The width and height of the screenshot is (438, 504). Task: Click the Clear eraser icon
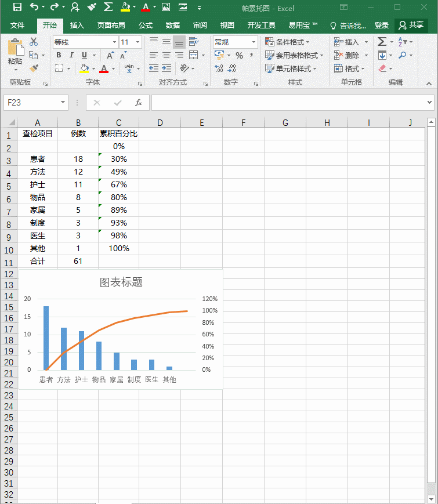pos(382,68)
